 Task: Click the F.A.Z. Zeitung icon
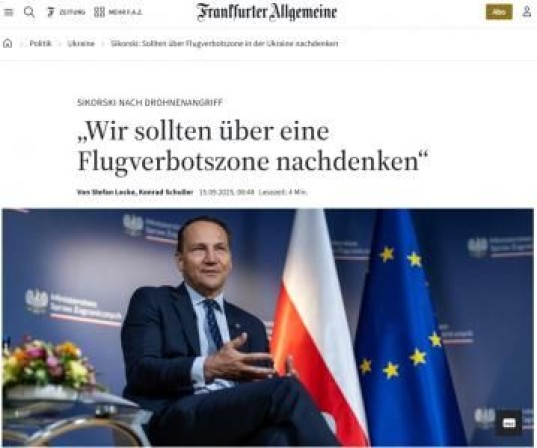click(x=51, y=12)
